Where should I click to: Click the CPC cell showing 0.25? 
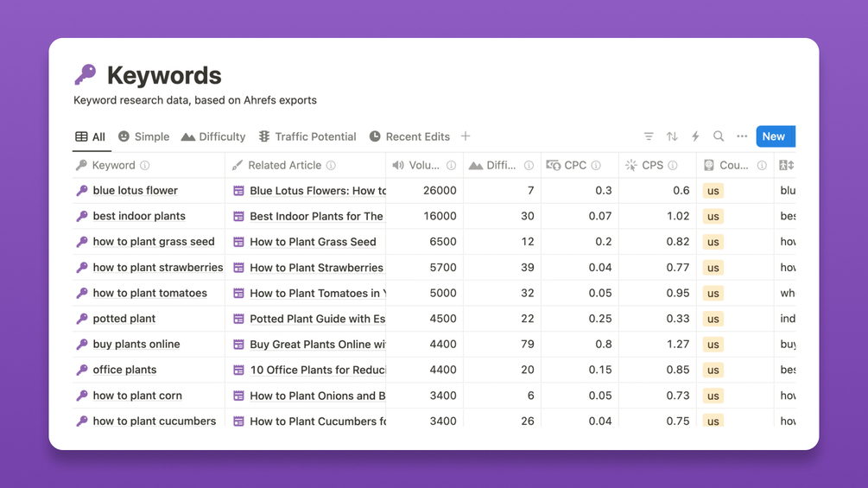580,318
